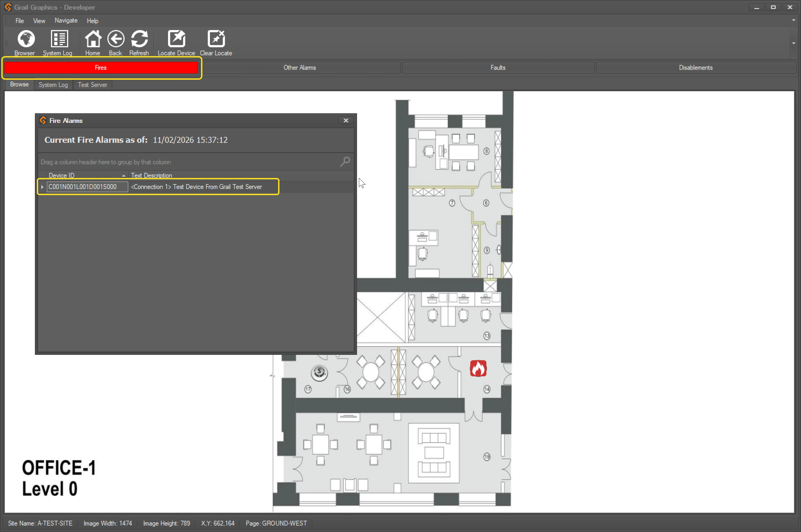Open the Help menu

[x=93, y=21]
